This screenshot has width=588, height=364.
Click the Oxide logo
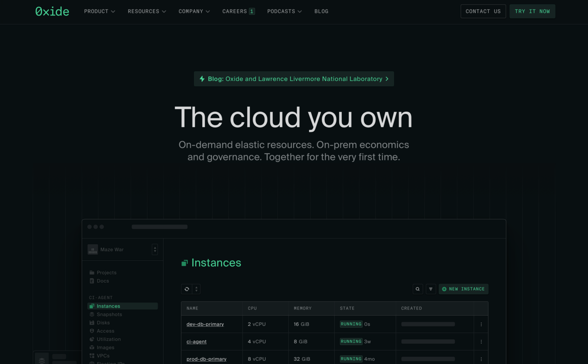pos(52,11)
